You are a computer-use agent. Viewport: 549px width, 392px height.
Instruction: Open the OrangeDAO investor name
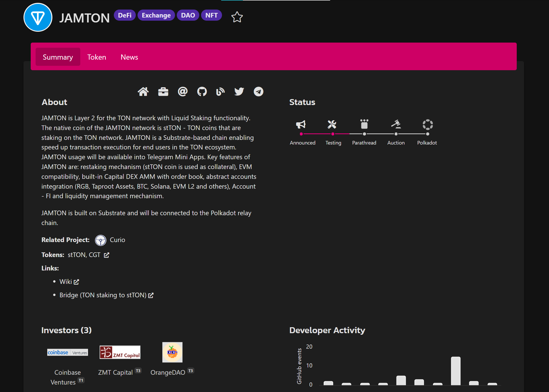point(168,372)
